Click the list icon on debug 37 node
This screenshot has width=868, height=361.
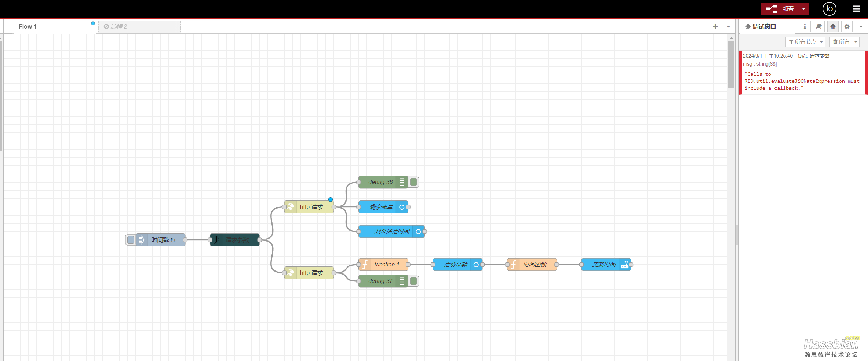pos(402,281)
